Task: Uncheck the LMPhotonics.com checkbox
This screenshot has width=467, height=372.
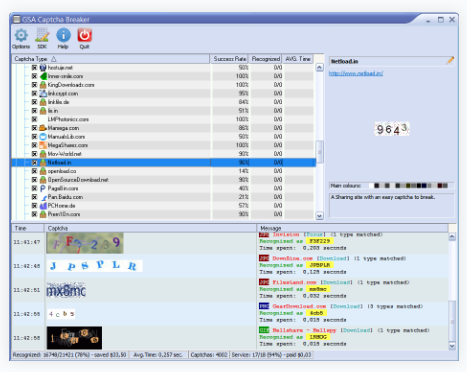Action: [x=34, y=119]
